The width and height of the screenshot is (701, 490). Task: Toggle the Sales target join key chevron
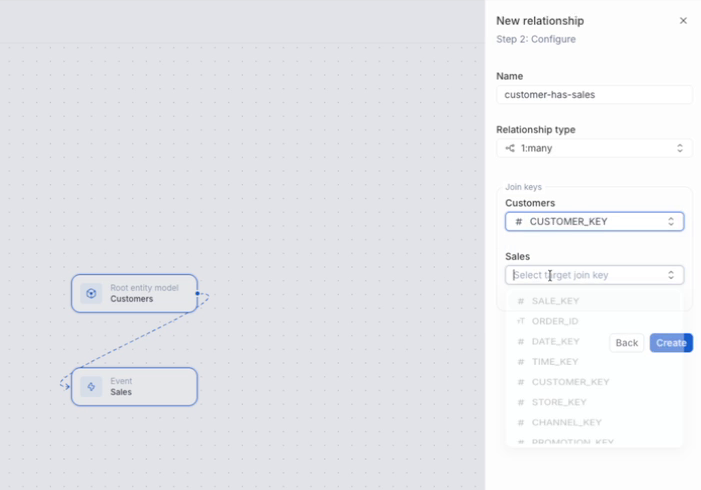coord(671,275)
